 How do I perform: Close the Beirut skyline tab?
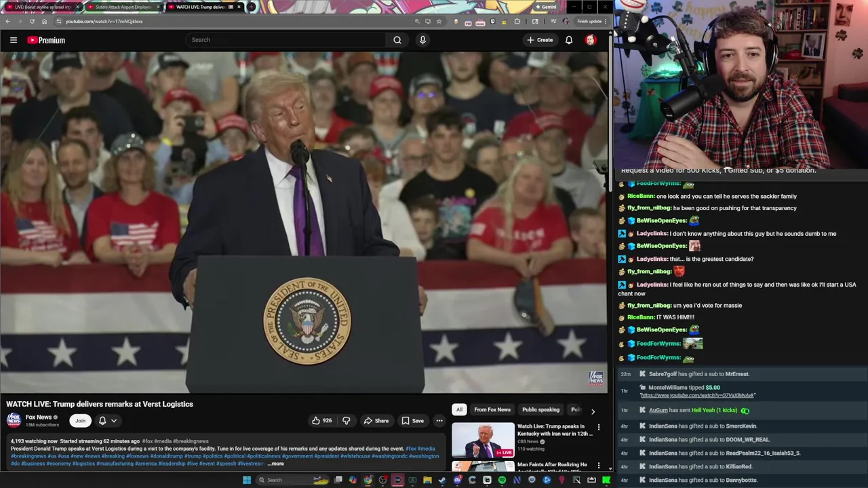pyautogui.click(x=77, y=7)
